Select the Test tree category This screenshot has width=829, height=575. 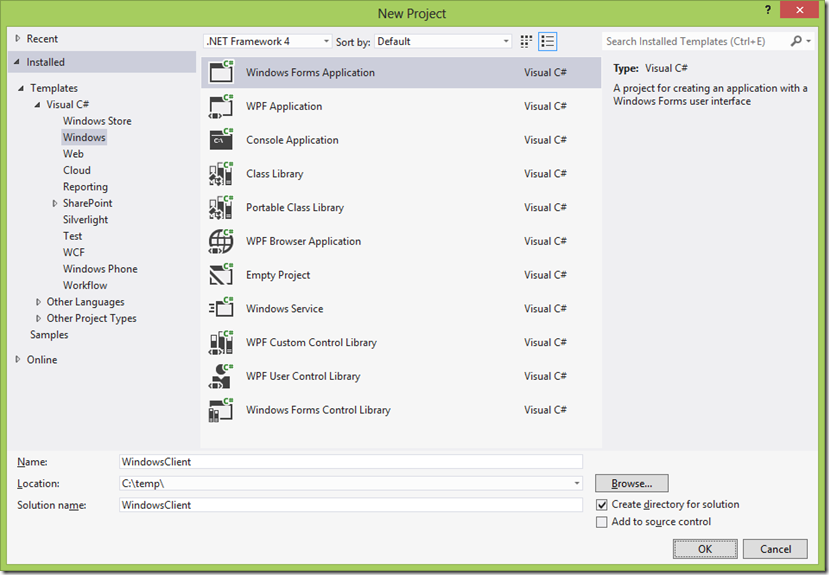pos(72,236)
